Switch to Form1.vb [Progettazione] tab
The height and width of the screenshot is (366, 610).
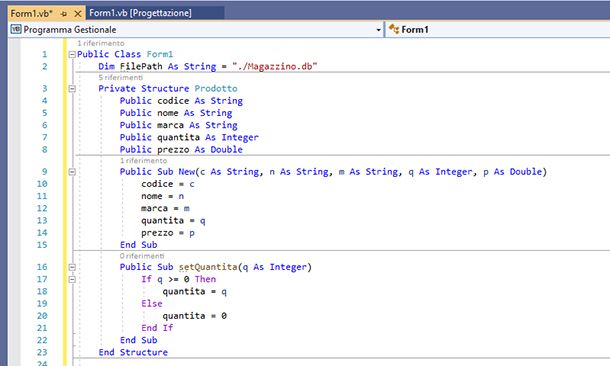pos(140,13)
